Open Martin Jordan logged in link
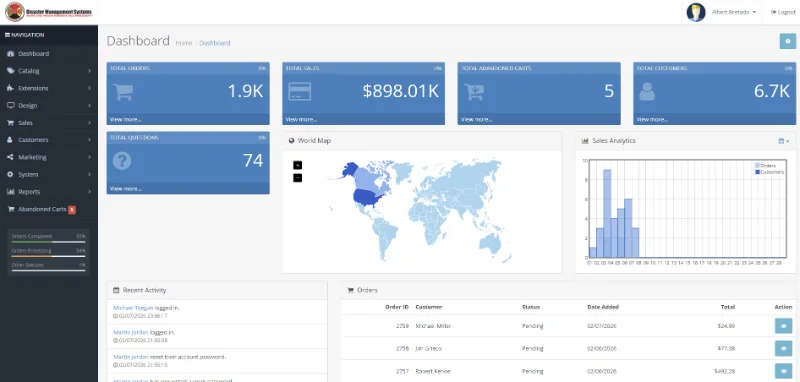Image resolution: width=800 pixels, height=382 pixels. pyautogui.click(x=131, y=333)
